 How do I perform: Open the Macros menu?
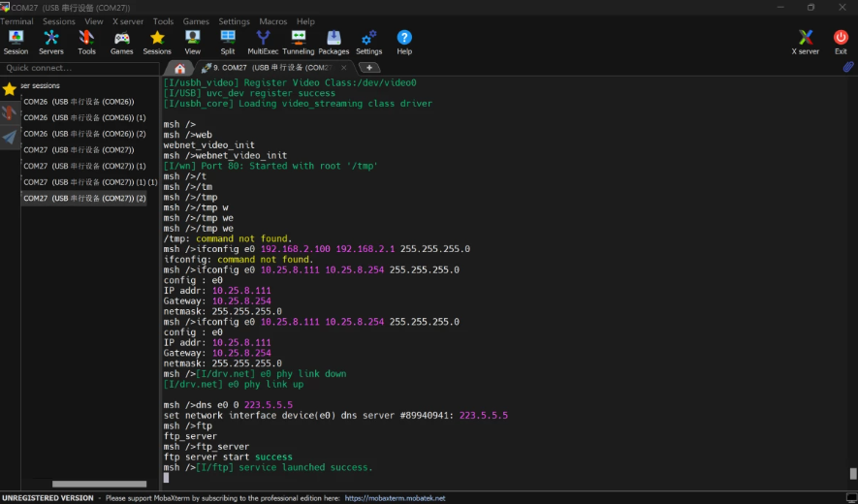(x=273, y=21)
